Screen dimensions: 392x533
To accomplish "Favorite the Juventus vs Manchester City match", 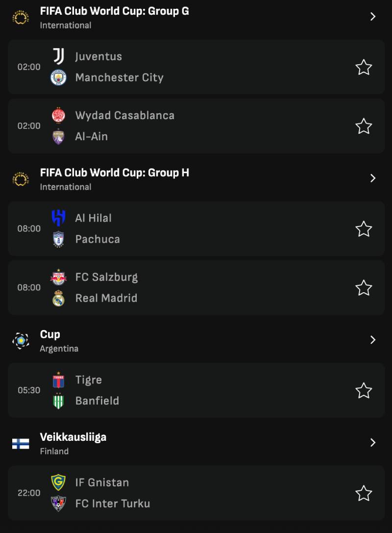I will [364, 67].
